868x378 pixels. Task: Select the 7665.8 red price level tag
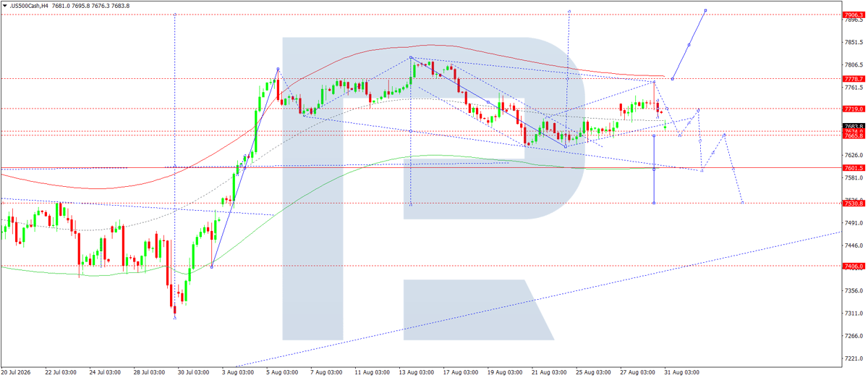854,135
